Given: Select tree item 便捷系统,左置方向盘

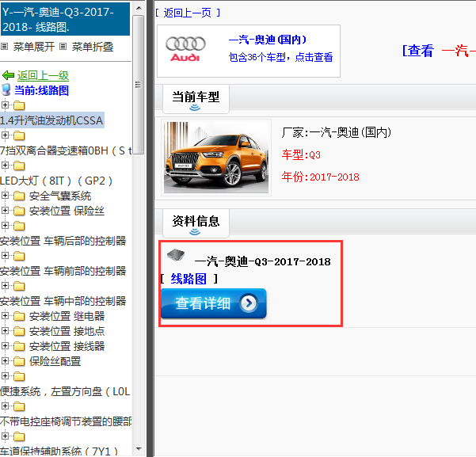Looking at the screenshot, I should tap(65, 391).
